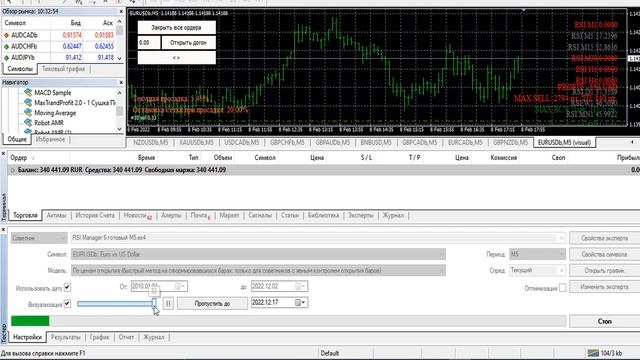Image resolution: width=640 pixels, height=360 pixels.
Task: Enable the Оптимизация checkbox
Action: click(x=562, y=288)
